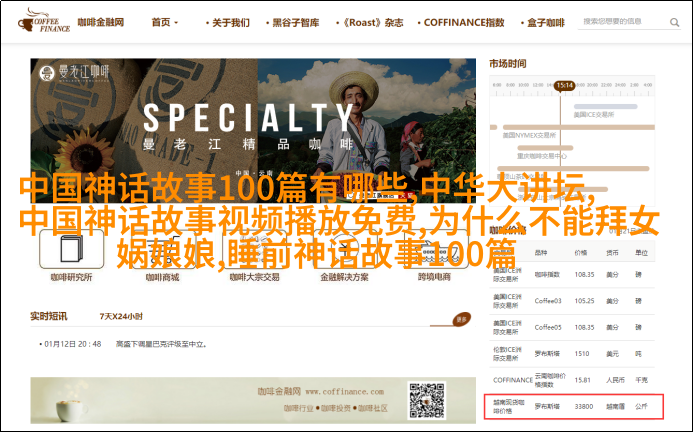Click the 市场时间 heading
The width and height of the screenshot is (694, 433).
(x=508, y=64)
